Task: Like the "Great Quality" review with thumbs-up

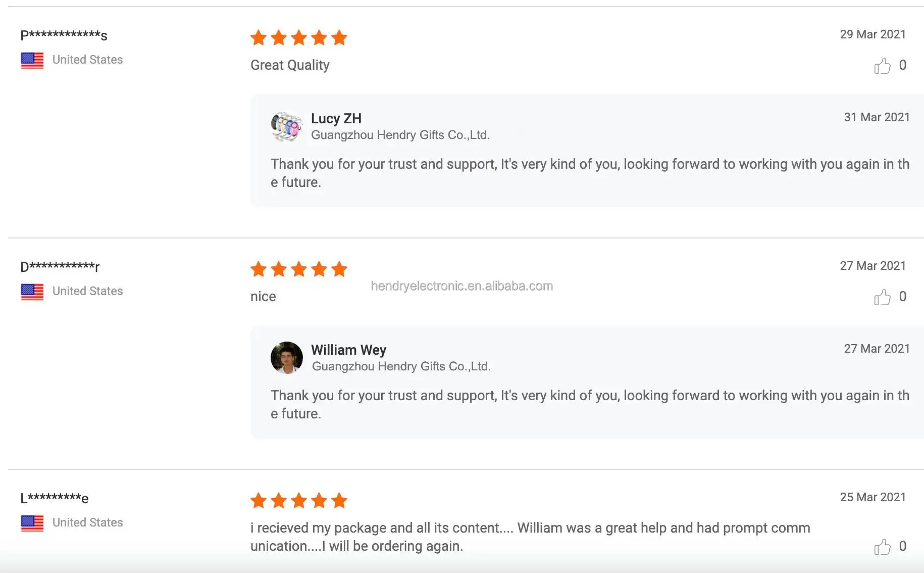Action: point(882,66)
